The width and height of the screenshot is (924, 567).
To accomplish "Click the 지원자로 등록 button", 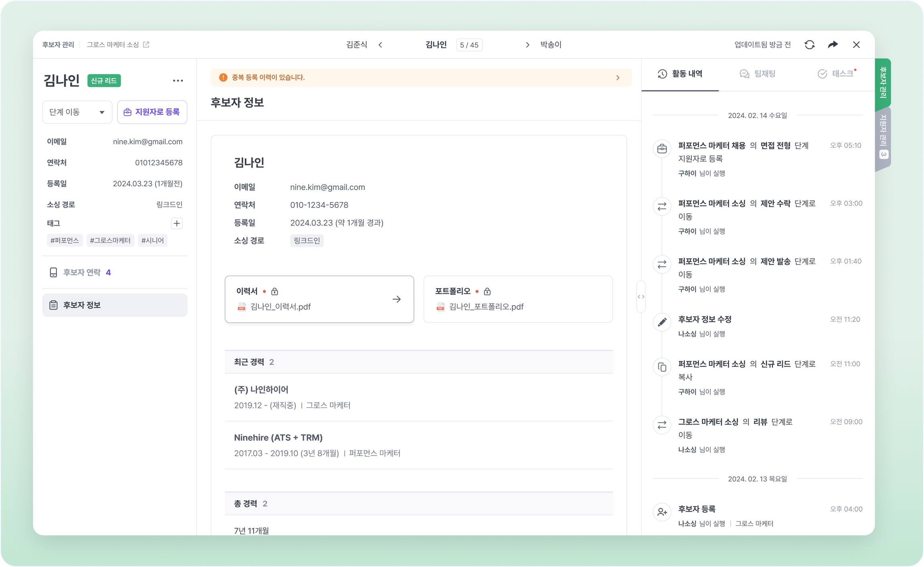I will tap(152, 112).
